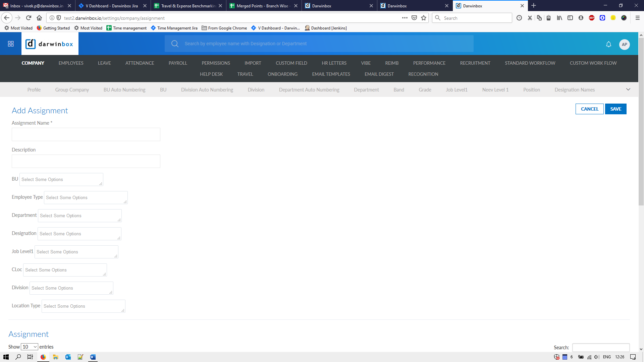Screen dimensions: 644x362
Task: Bookmark page with star icon
Action: pyautogui.click(x=424, y=18)
